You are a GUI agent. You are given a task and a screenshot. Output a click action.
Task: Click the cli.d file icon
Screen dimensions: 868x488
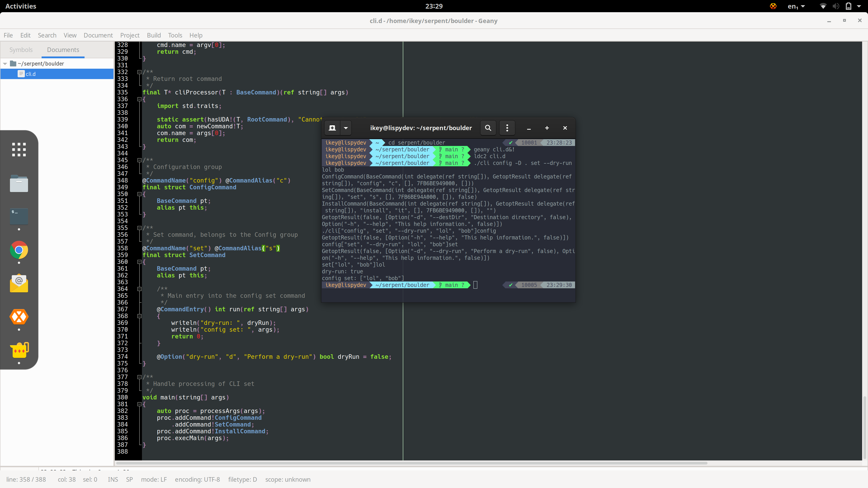click(x=21, y=74)
